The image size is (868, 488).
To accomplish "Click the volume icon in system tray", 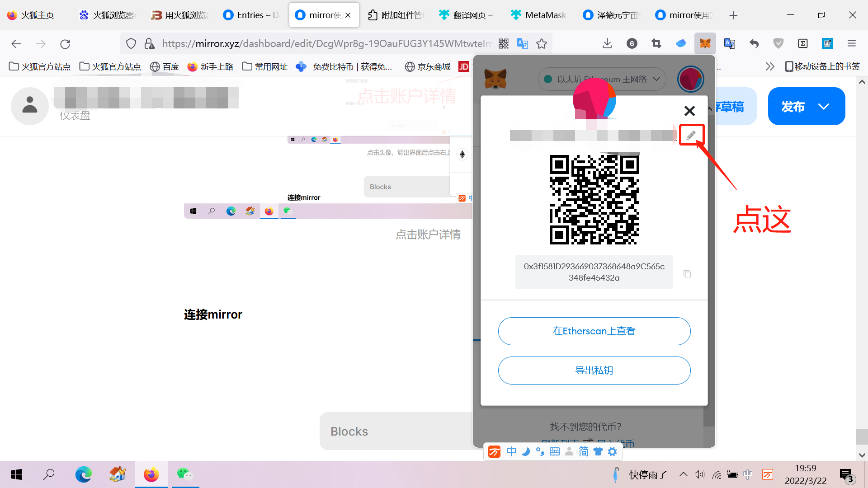I will coord(699,474).
